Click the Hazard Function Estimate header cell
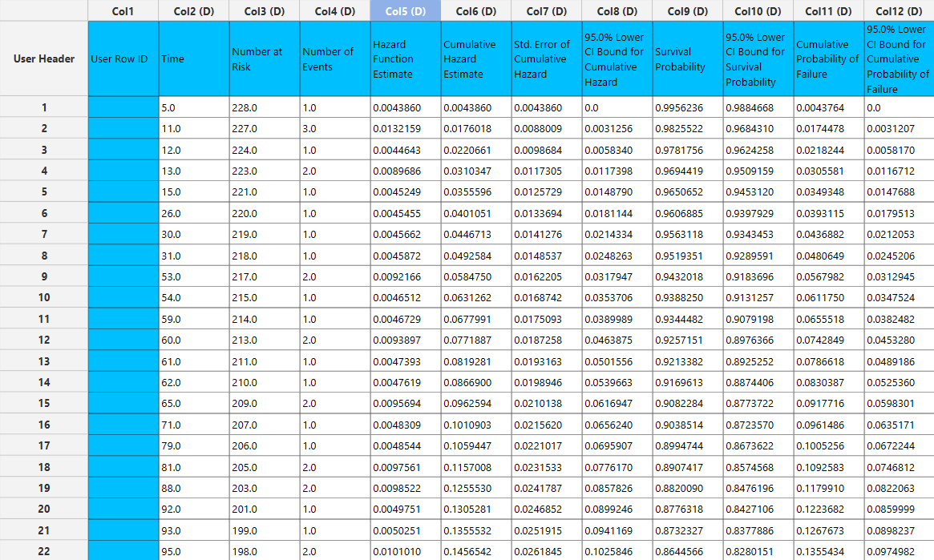 pos(406,59)
